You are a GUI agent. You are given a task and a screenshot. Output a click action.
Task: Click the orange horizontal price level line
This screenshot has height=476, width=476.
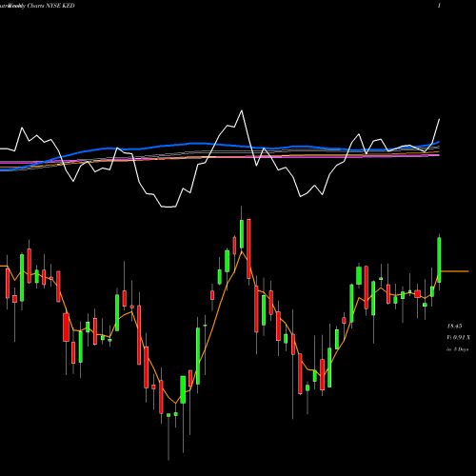click(455, 271)
